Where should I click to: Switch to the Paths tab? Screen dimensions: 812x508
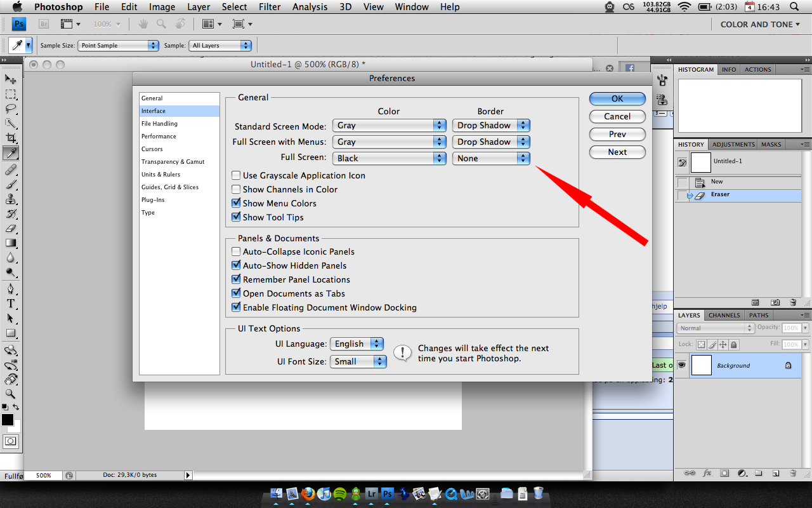point(759,315)
